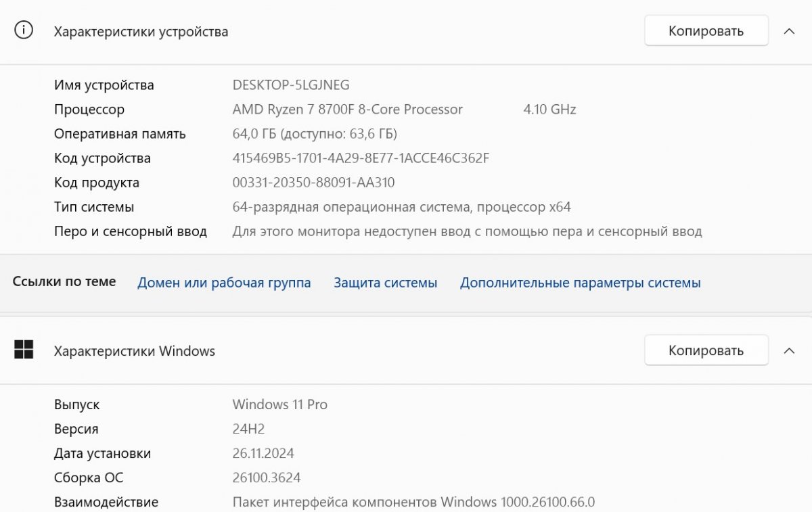
Task: Click the AMD Ryzen 7 8700F processor text
Action: (x=347, y=109)
